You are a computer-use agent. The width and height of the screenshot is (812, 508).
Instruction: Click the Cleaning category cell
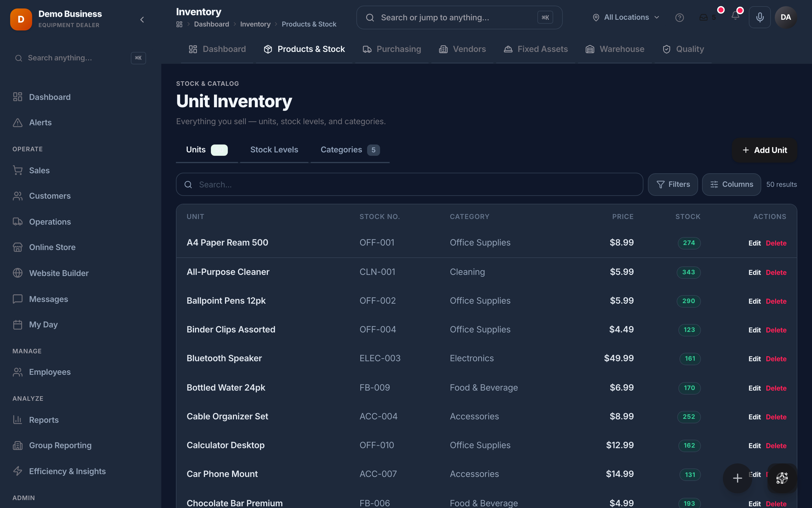click(467, 272)
